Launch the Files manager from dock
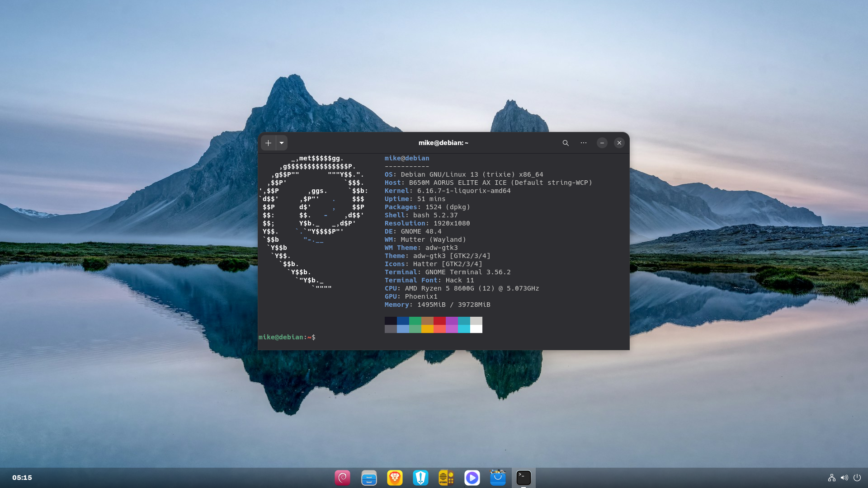The image size is (868, 488). tap(369, 478)
